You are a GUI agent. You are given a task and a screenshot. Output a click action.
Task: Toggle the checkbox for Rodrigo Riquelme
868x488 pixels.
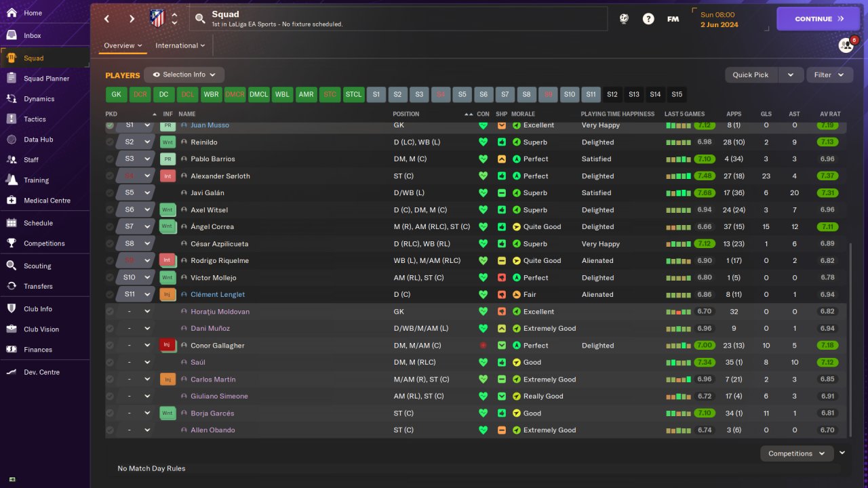tap(110, 261)
